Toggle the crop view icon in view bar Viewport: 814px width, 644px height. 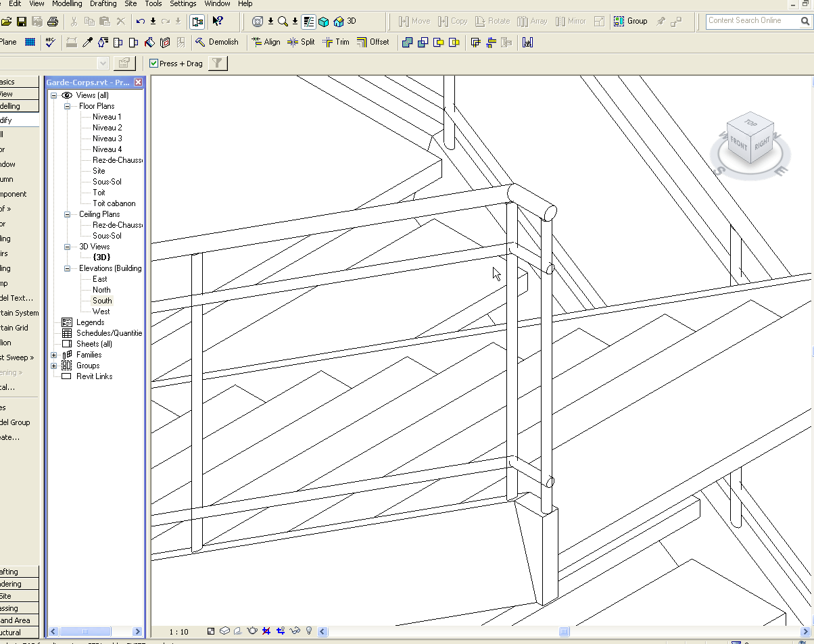pos(266,631)
